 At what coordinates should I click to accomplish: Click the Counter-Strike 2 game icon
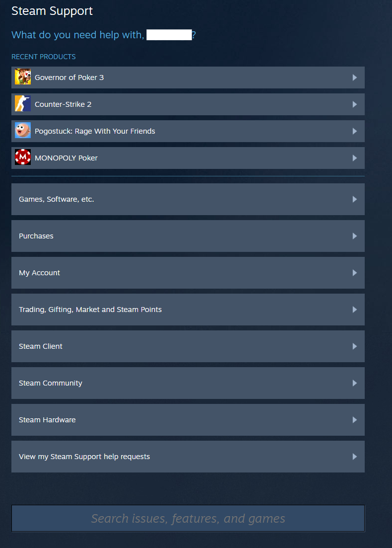coord(22,104)
